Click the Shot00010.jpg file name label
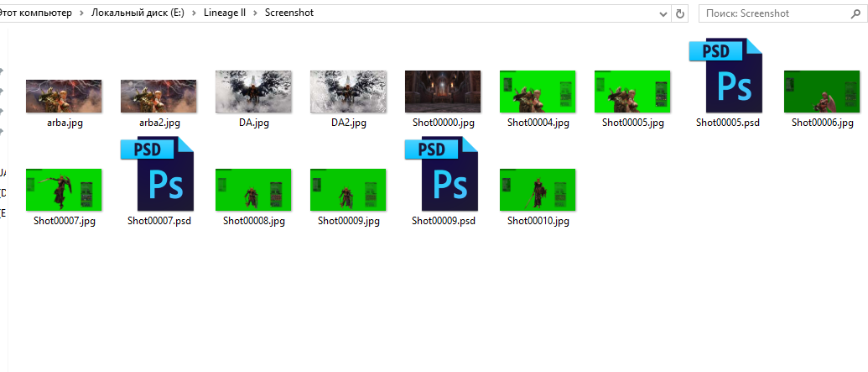This screenshot has height=372, width=868. coord(538,221)
